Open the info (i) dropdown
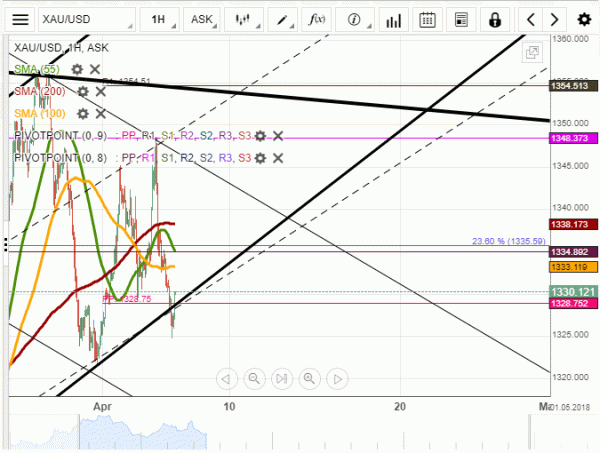The width and height of the screenshot is (600, 453). (355, 19)
